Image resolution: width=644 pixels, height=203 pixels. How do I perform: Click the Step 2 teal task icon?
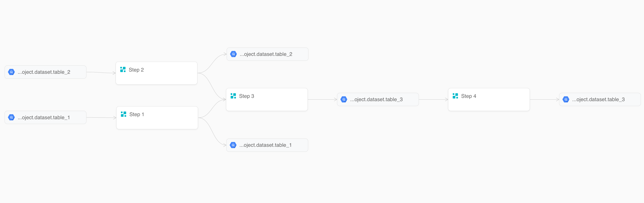click(123, 69)
